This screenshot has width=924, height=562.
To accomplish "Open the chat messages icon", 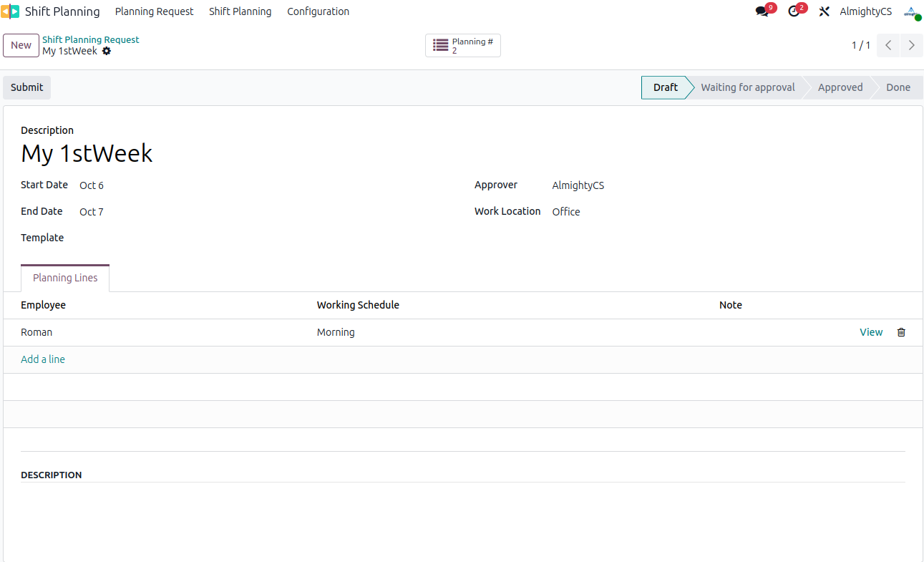I will click(762, 11).
